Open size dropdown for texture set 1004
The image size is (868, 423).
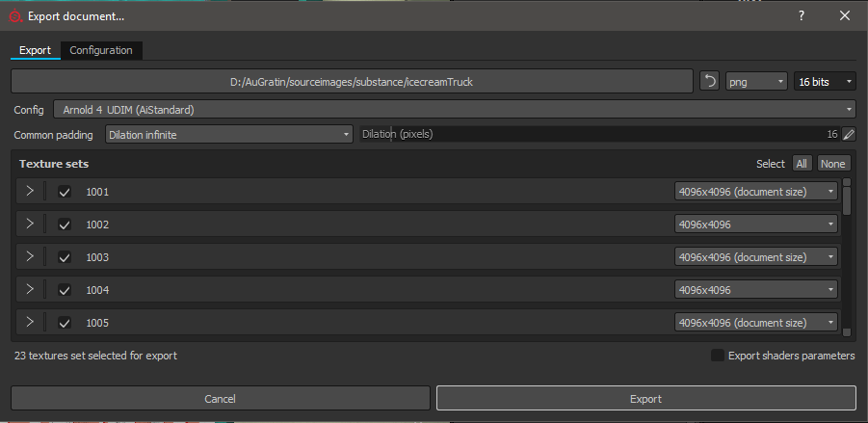(x=755, y=290)
